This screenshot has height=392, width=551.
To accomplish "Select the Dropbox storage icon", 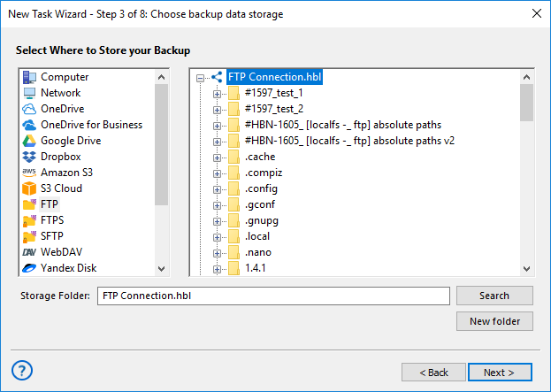I will coord(29,157).
